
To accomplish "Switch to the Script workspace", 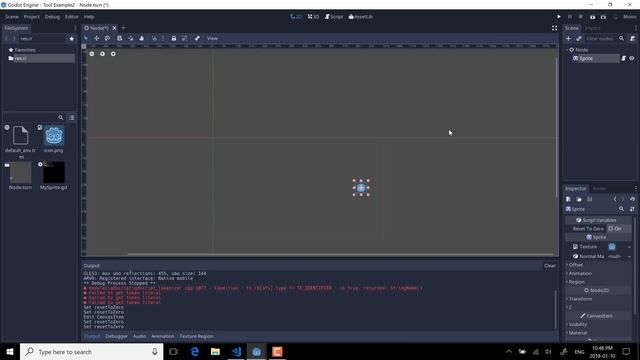I will (x=334, y=17).
